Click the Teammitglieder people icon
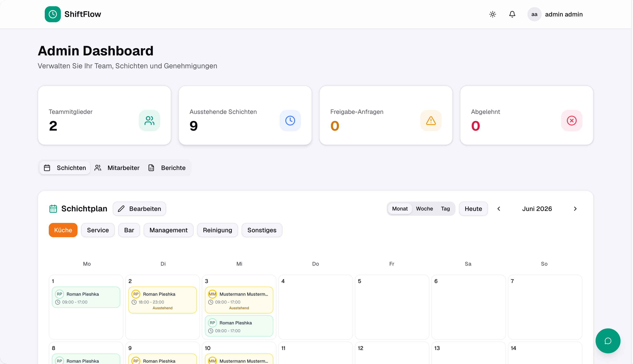Screen dimensions: 633x364 (149, 121)
